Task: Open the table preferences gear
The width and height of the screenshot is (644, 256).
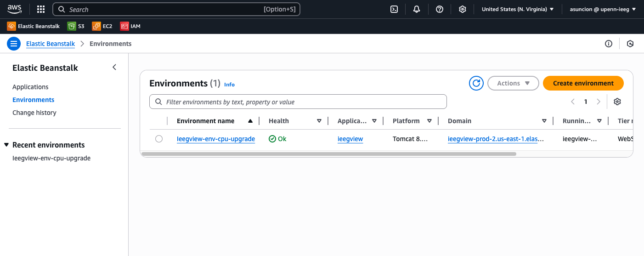Action: [x=617, y=102]
